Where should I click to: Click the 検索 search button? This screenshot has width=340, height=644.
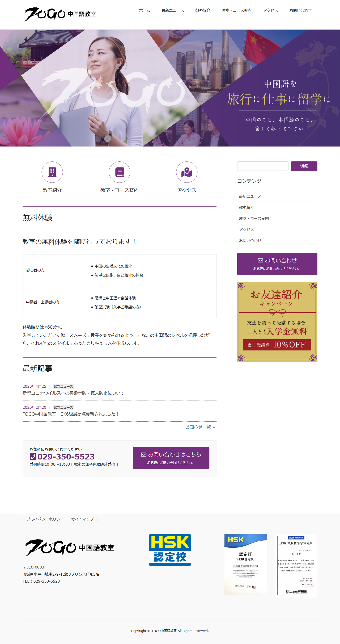[304, 166]
